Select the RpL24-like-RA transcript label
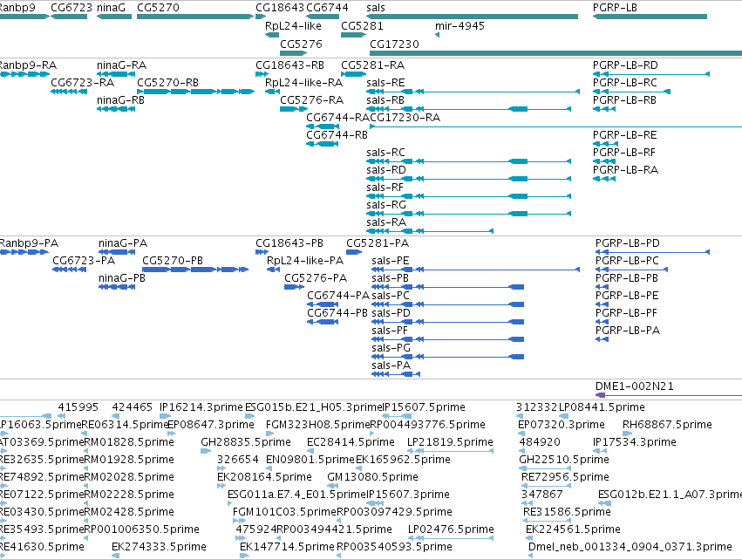The image size is (742, 560). tap(303, 82)
